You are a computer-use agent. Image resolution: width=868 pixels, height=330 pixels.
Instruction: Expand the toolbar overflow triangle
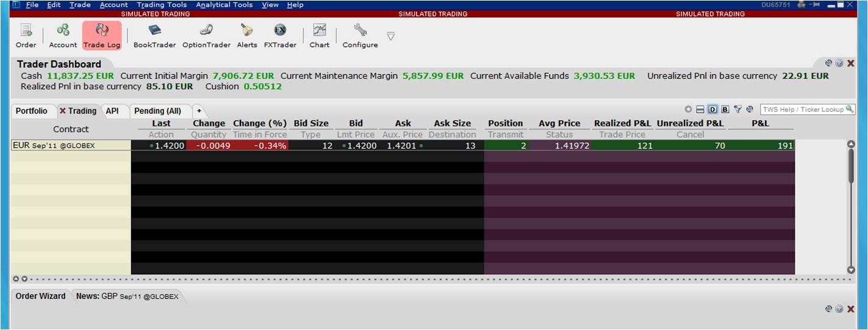[391, 36]
